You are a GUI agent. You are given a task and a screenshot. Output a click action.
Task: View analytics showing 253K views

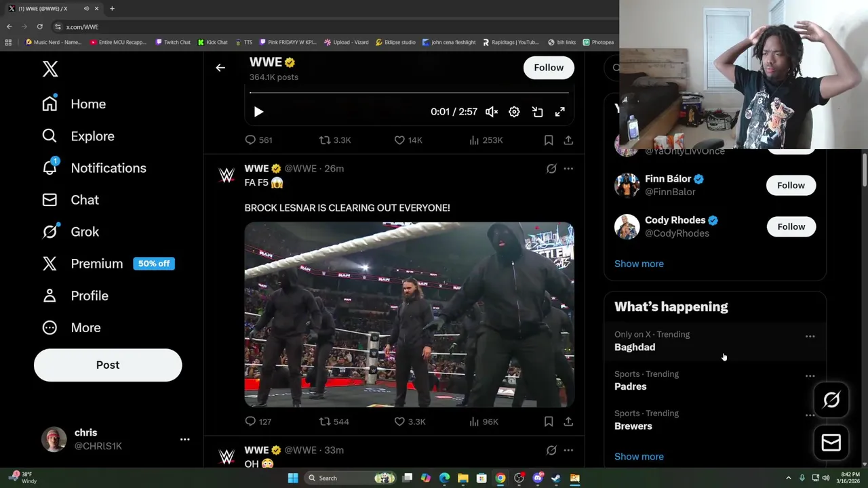[x=486, y=140]
